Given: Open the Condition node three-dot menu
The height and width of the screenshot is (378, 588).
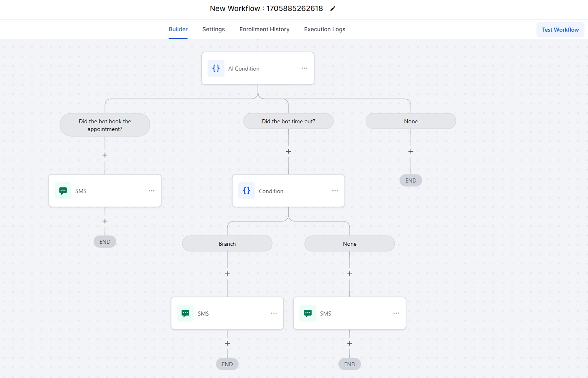Looking at the screenshot, I should tap(335, 191).
